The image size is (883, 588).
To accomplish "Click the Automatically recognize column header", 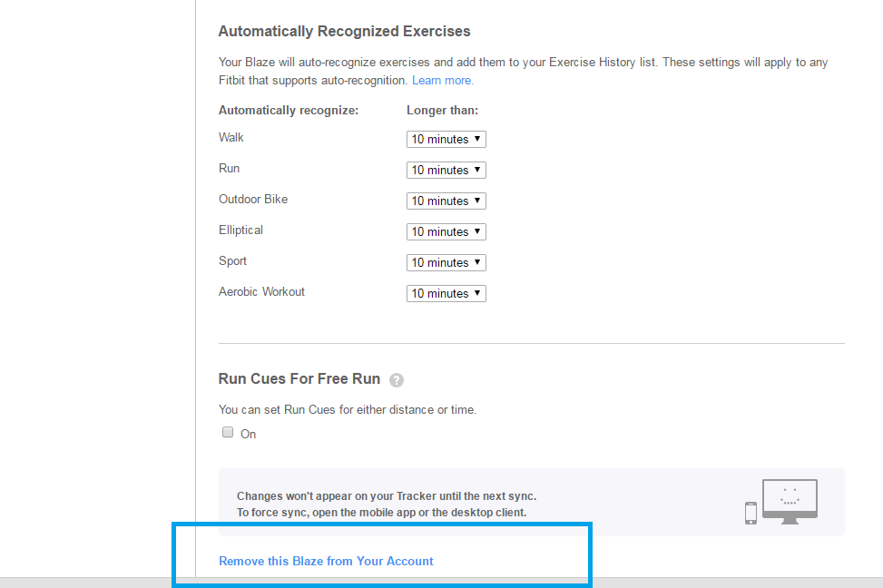I will point(289,111).
